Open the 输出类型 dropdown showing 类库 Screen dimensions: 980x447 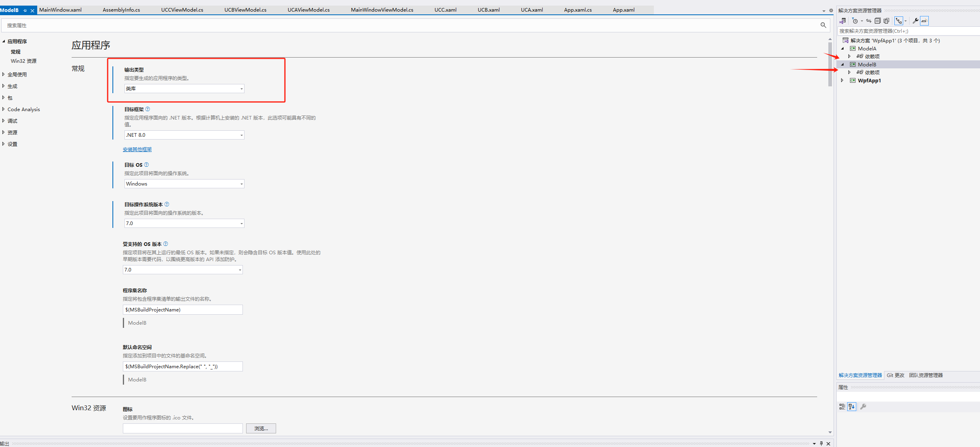(x=184, y=89)
